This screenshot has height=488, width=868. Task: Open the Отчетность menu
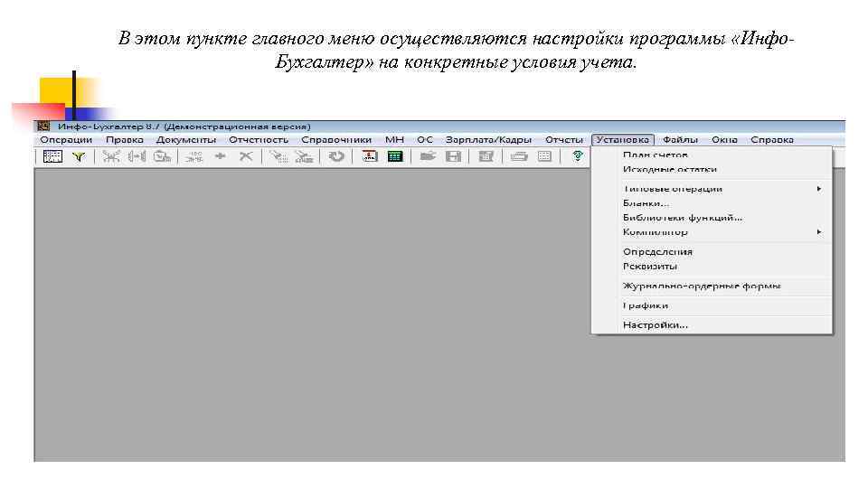point(259,140)
